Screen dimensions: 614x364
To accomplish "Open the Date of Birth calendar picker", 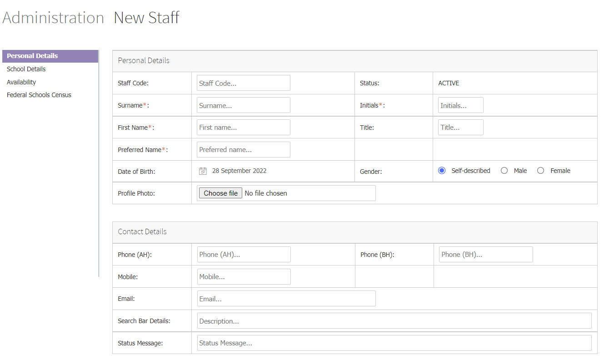I will tap(203, 171).
